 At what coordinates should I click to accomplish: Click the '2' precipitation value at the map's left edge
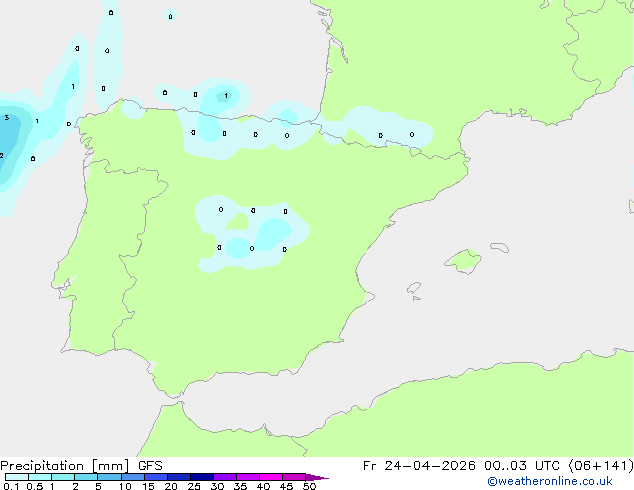pos(2,155)
